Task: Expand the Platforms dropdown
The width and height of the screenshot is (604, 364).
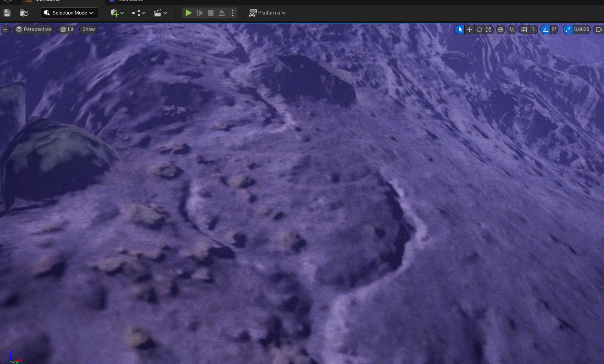Action: click(267, 13)
